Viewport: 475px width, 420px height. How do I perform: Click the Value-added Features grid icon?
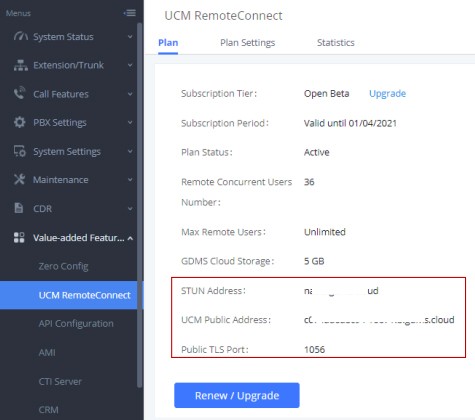[19, 237]
